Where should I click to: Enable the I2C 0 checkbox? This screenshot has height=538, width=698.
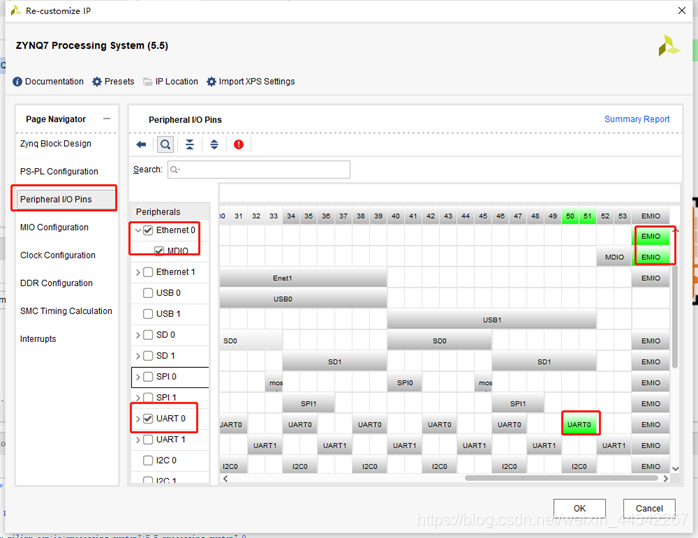pos(148,460)
